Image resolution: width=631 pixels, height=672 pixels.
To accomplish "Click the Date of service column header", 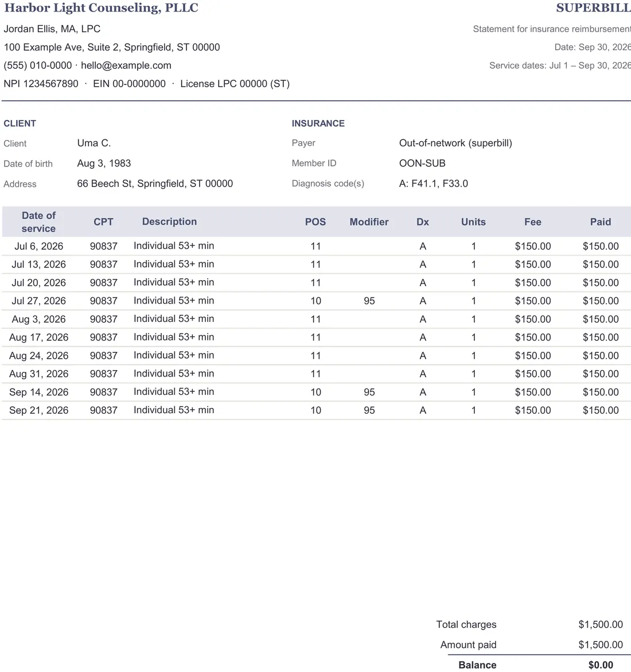I will click(x=38, y=222).
